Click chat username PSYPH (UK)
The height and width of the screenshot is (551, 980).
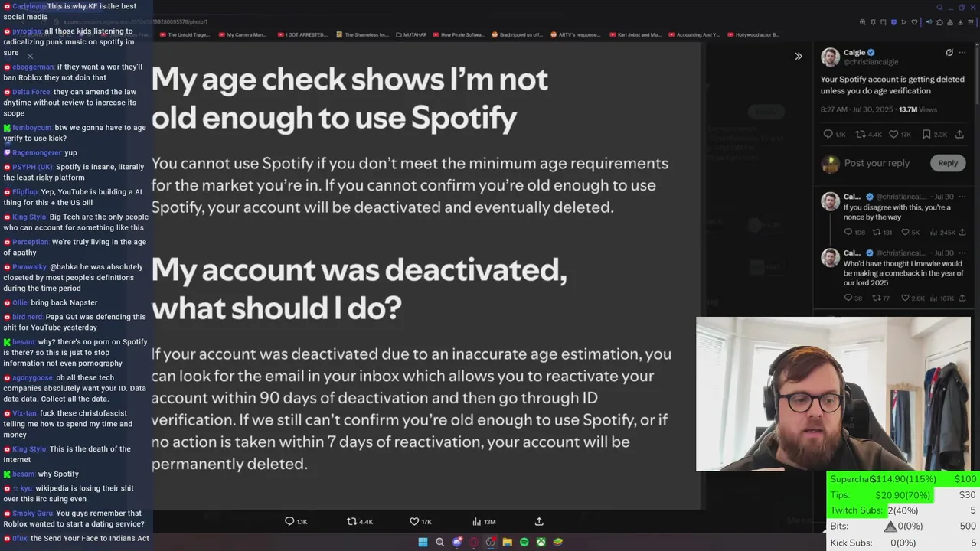click(32, 167)
